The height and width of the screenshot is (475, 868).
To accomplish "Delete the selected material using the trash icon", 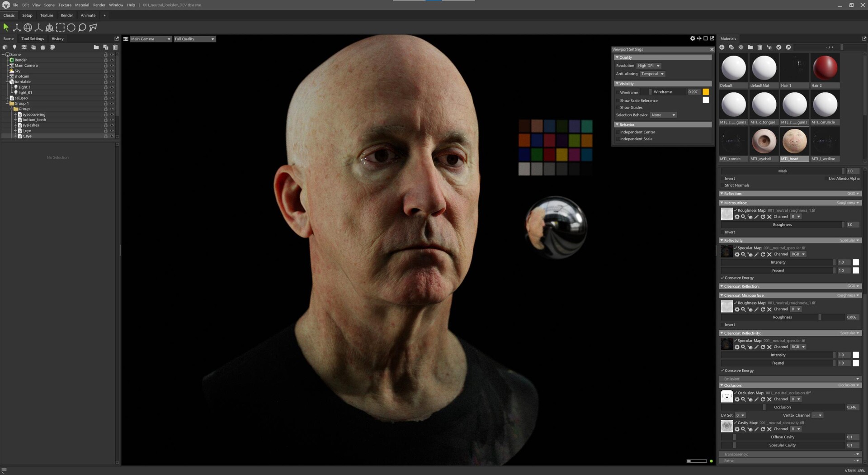I will pyautogui.click(x=760, y=47).
